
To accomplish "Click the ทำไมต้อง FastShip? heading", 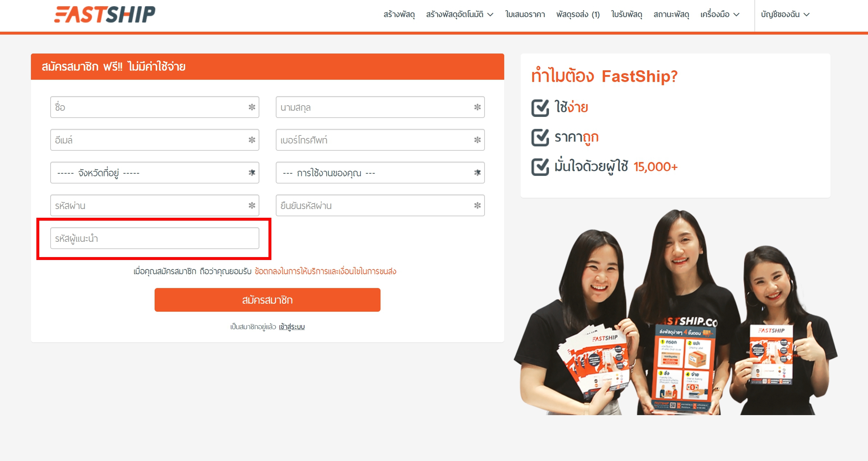I will coord(604,76).
